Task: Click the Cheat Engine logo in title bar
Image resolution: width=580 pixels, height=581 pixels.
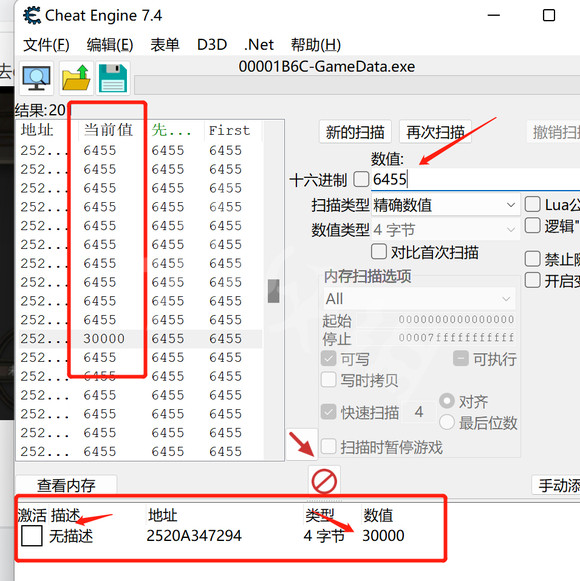Action: point(32,16)
